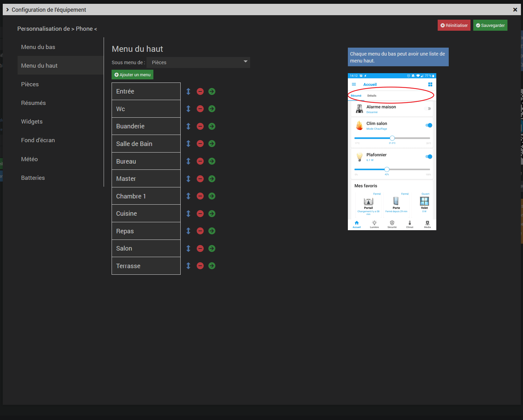
Task: Click the reorder handle next to Master
Action: 188,179
